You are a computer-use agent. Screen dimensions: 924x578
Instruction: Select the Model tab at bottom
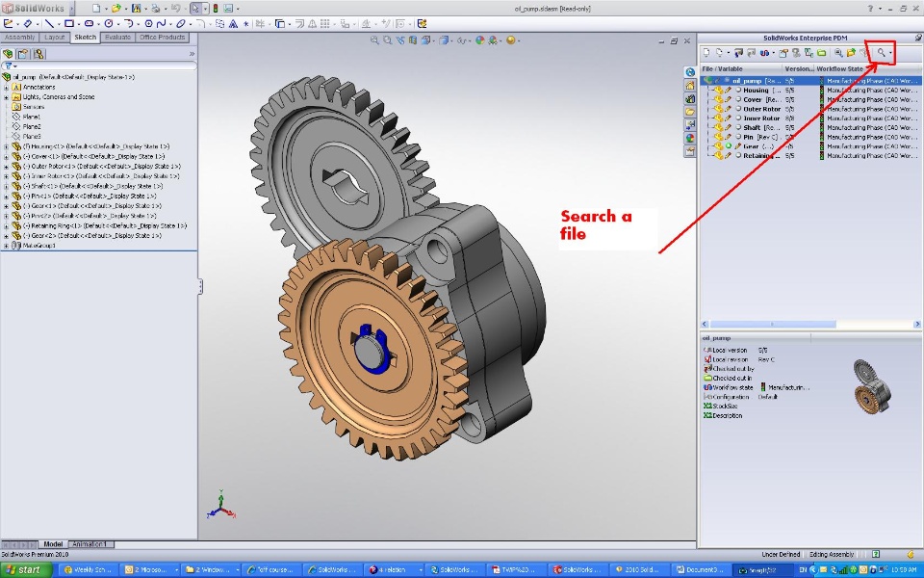53,544
